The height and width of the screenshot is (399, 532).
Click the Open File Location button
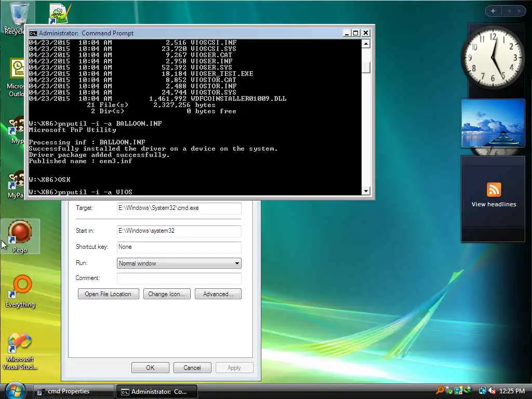[x=108, y=294]
